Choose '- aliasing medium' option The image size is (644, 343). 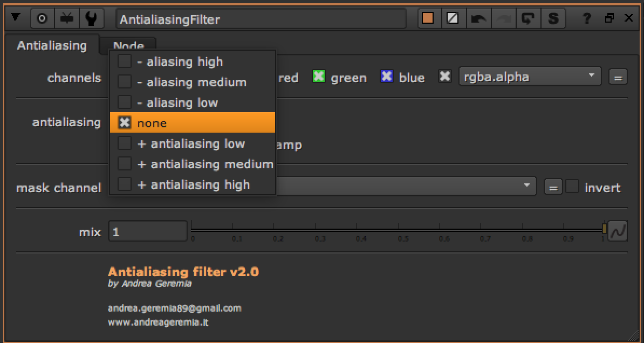[x=191, y=83]
